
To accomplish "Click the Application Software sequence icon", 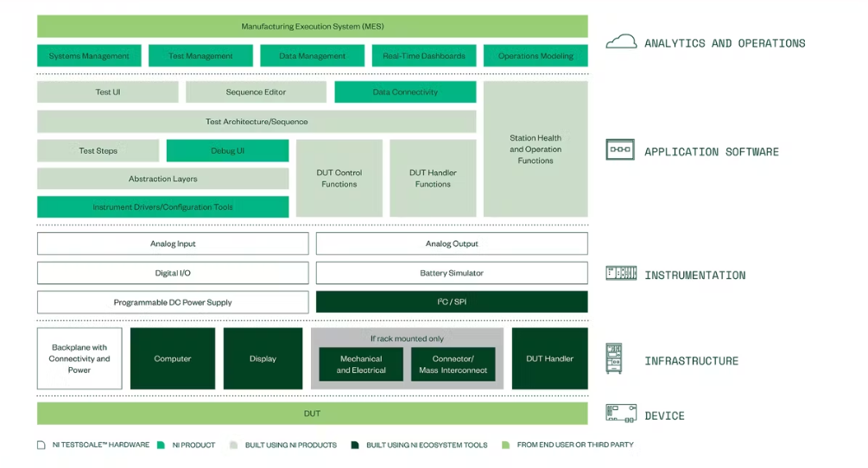I will pos(620,150).
